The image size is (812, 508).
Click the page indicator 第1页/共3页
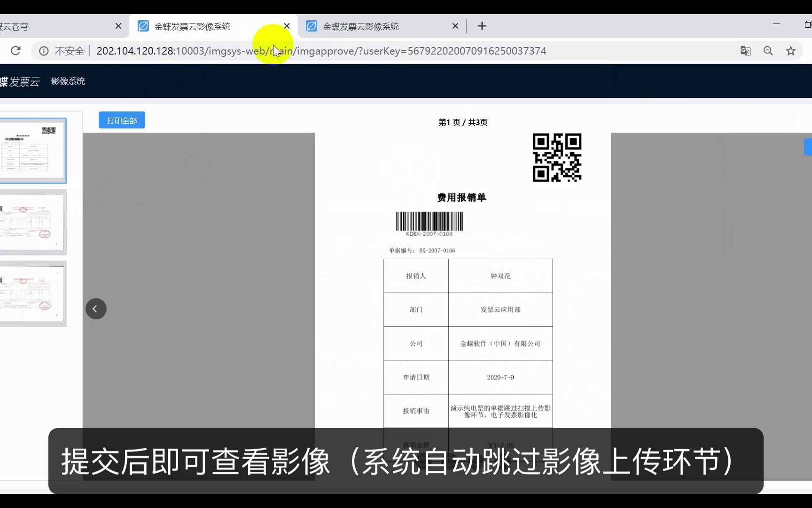tap(463, 122)
